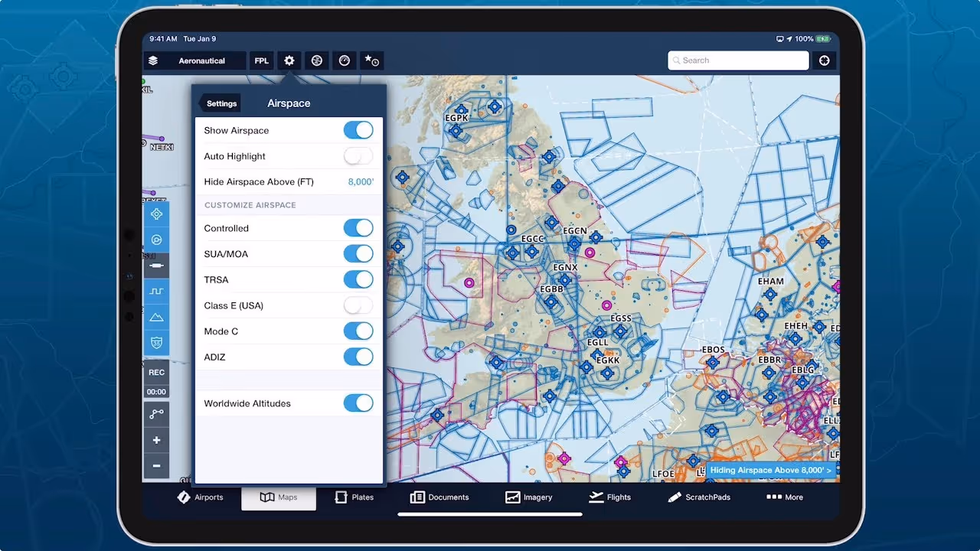Toggle the terrain mountain sidebar button
Viewport: 980px width, 551px height.
[157, 317]
